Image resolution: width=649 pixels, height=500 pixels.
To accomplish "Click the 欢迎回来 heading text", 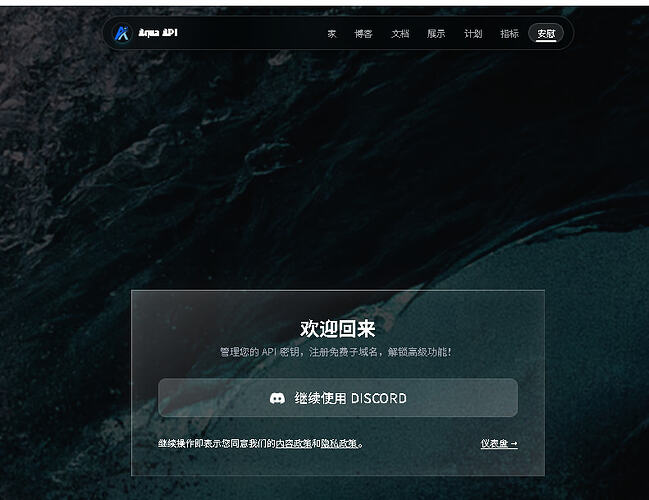I will (x=338, y=329).
